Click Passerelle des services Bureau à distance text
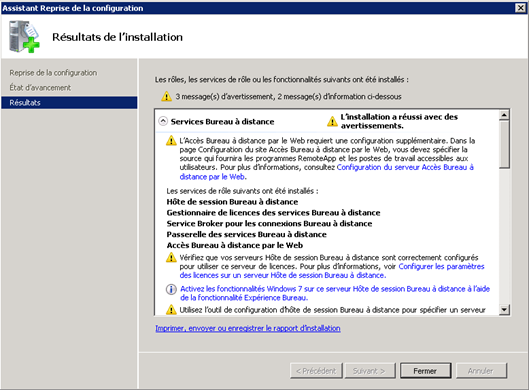This screenshot has width=529, height=390. (247, 234)
